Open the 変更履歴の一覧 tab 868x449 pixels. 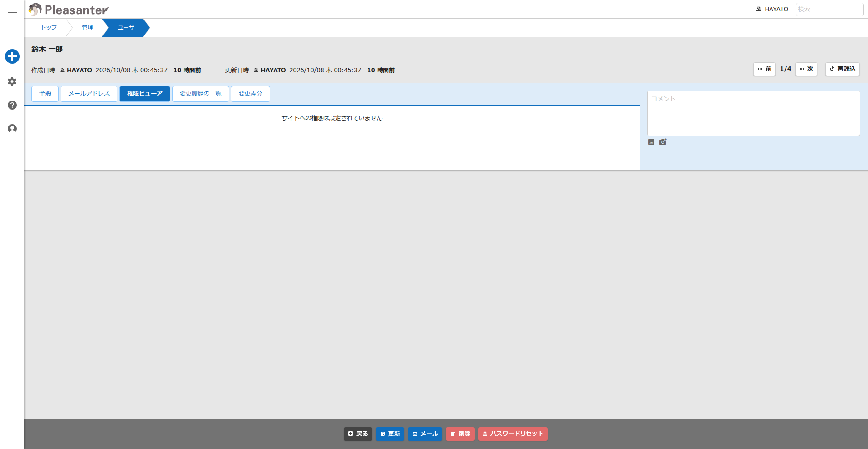coord(200,94)
